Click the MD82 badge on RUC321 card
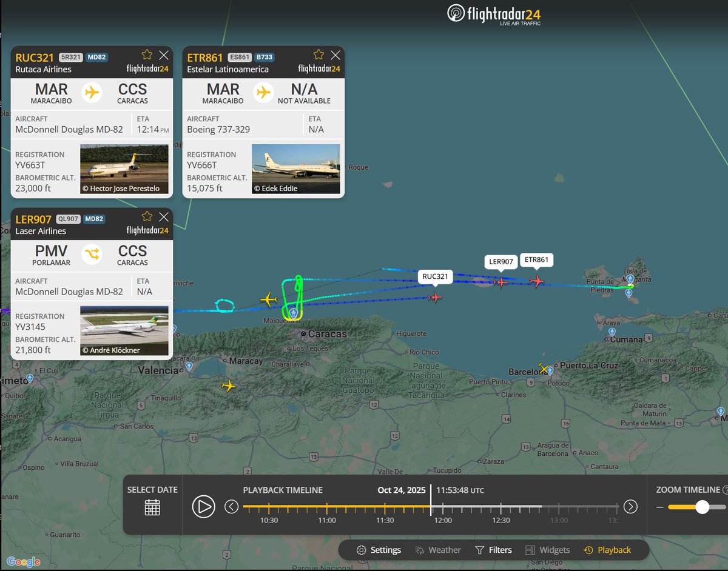The width and height of the screenshot is (728, 571). [96, 57]
